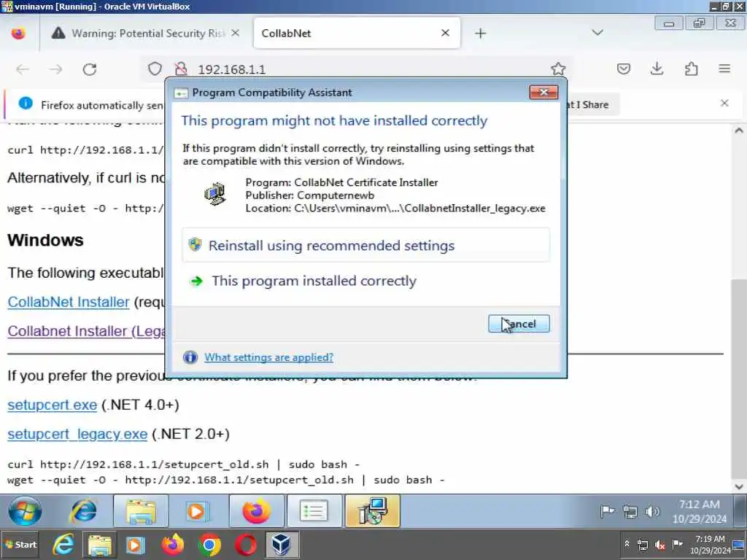Click the info icon in notification bar
747x560 pixels.
coord(26,103)
